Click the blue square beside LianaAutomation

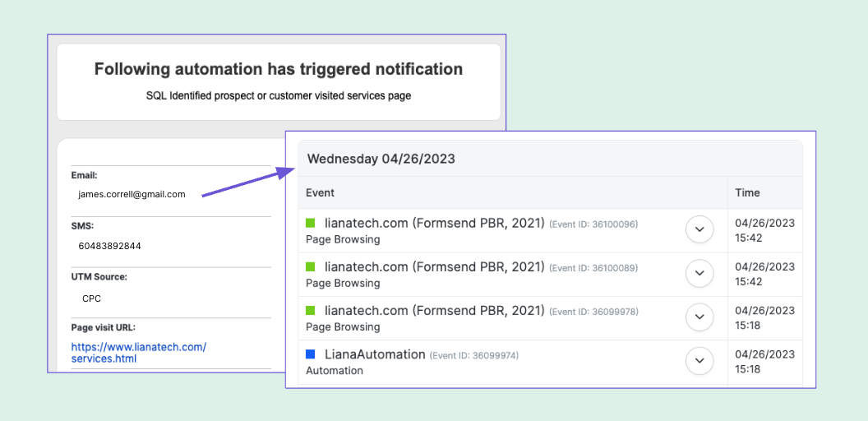pos(311,354)
